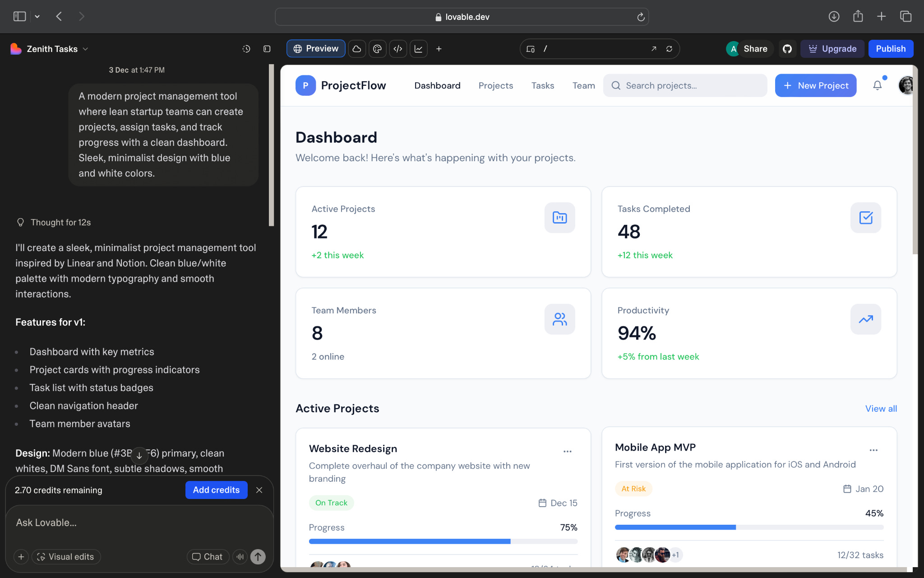Toggle the Chat mode button
This screenshot has height=578, width=924.
[208, 557]
